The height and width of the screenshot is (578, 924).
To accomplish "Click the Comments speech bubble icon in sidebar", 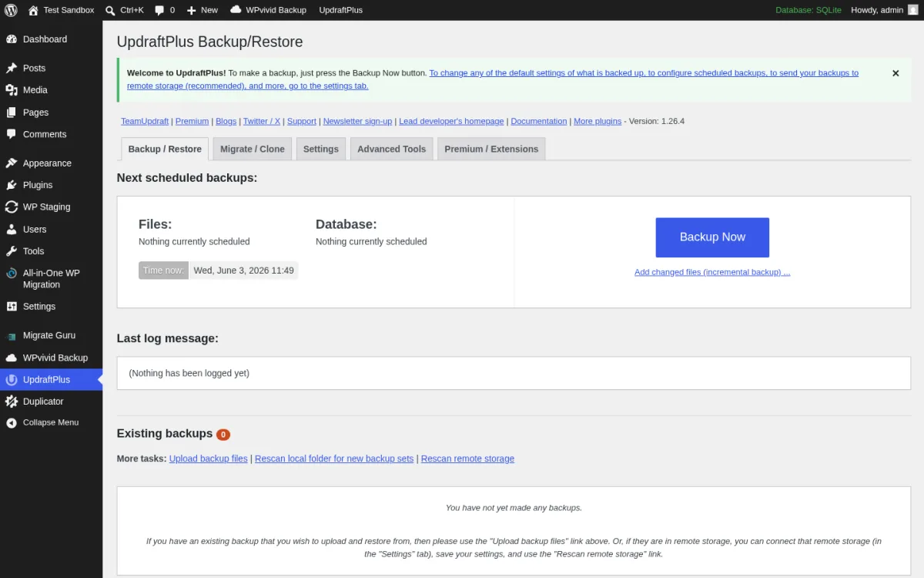I will coord(12,134).
